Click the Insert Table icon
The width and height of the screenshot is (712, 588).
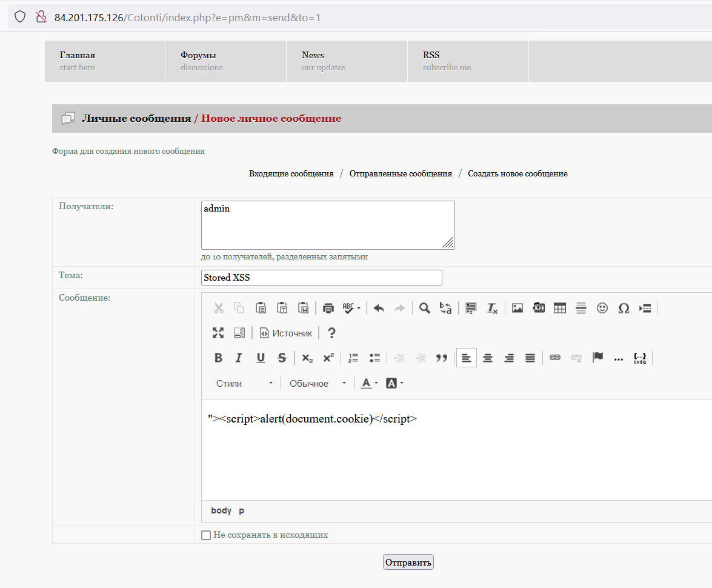[x=560, y=308]
